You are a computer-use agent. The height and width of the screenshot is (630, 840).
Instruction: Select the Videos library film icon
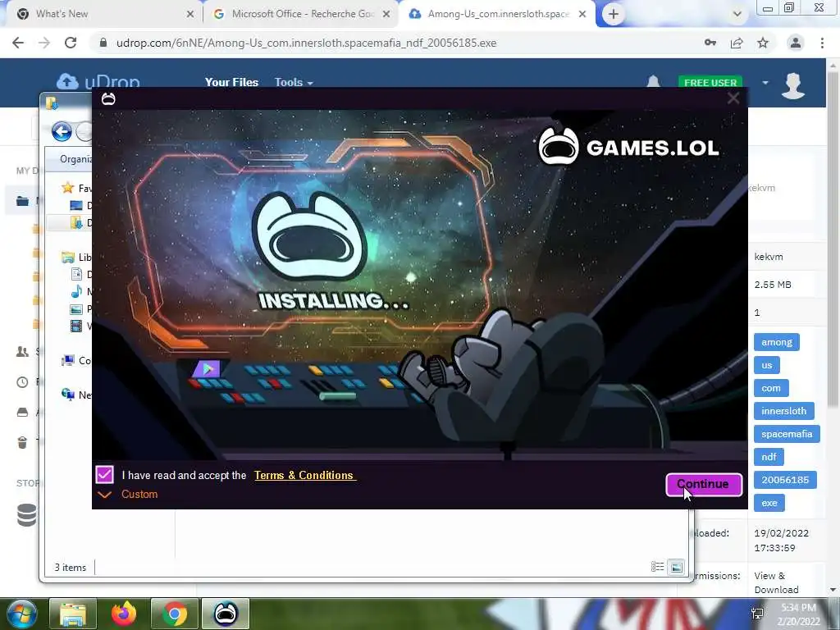point(76,326)
